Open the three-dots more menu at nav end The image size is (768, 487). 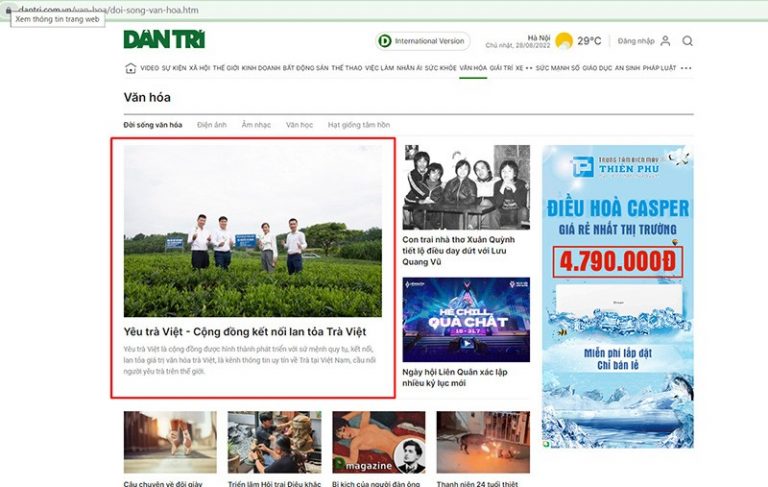(x=686, y=68)
